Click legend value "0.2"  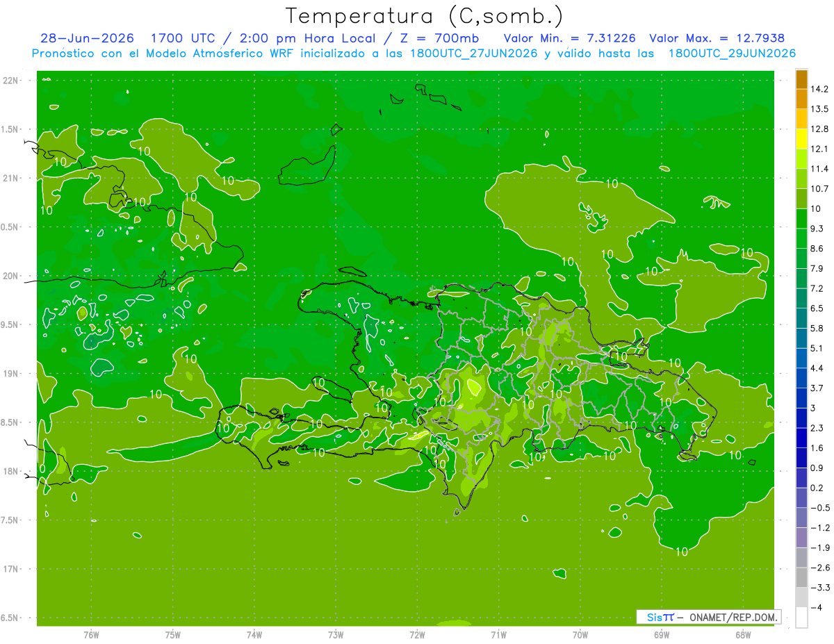pyautogui.click(x=817, y=488)
